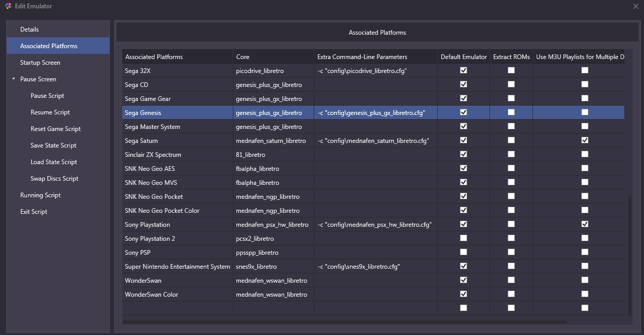
Task: Click the picodrive_libretro core cell
Action: [x=273, y=70]
